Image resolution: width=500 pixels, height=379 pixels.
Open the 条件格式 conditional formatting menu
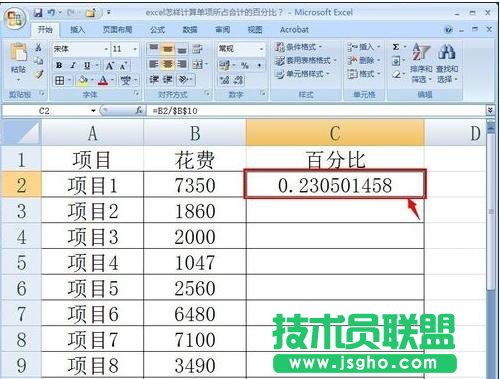[299, 47]
